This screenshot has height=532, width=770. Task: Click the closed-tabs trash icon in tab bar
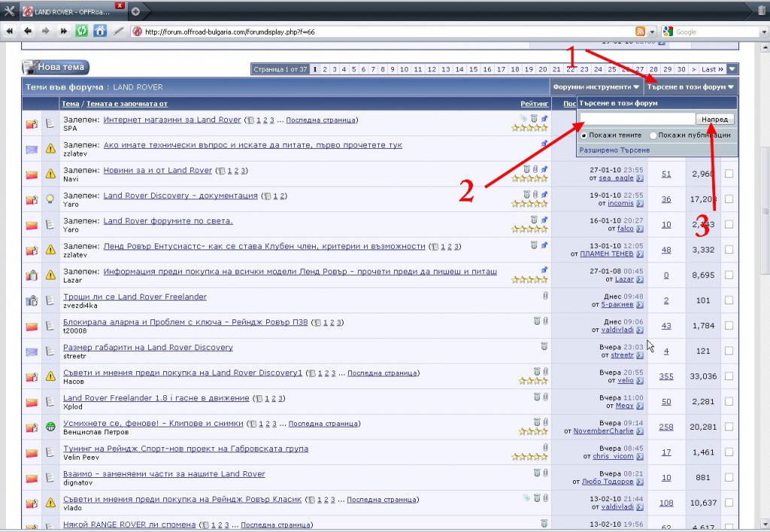762,11
